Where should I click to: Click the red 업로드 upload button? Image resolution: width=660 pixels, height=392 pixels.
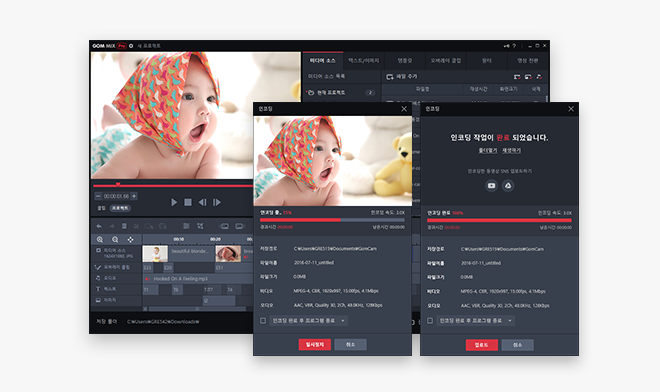(x=482, y=345)
